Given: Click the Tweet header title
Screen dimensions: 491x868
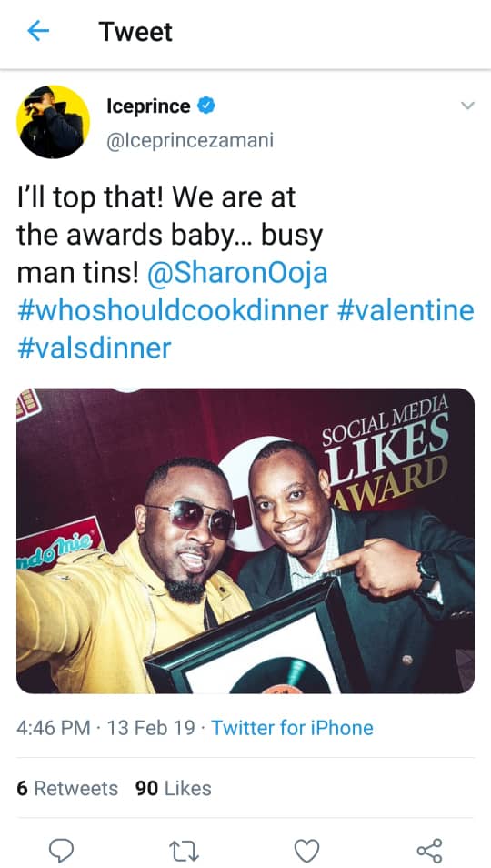Looking at the screenshot, I should 135,32.
